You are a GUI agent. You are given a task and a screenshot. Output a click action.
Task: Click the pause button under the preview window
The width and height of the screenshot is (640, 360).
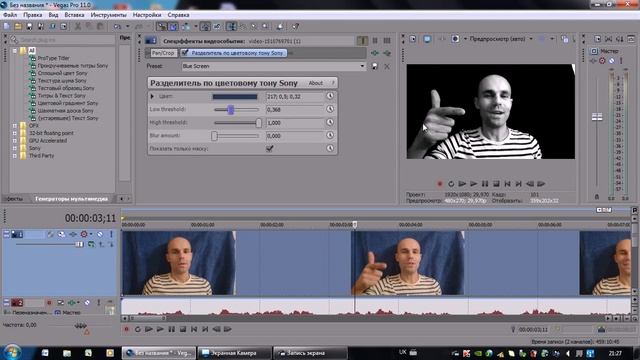485,184
